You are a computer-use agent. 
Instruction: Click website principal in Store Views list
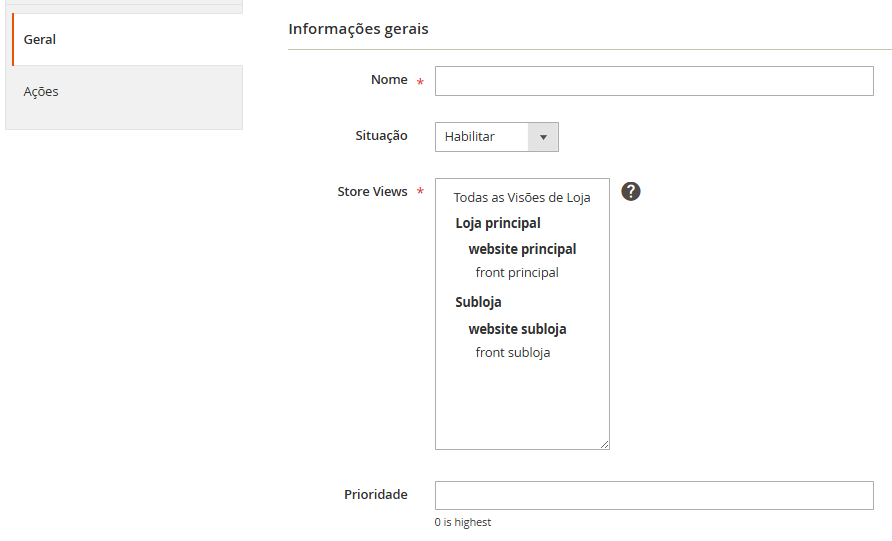coord(522,249)
